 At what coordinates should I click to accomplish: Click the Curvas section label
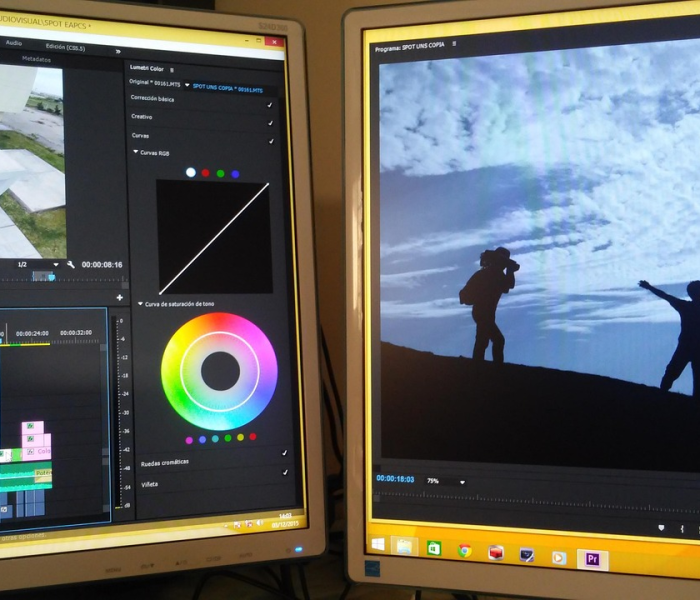pos(141,134)
